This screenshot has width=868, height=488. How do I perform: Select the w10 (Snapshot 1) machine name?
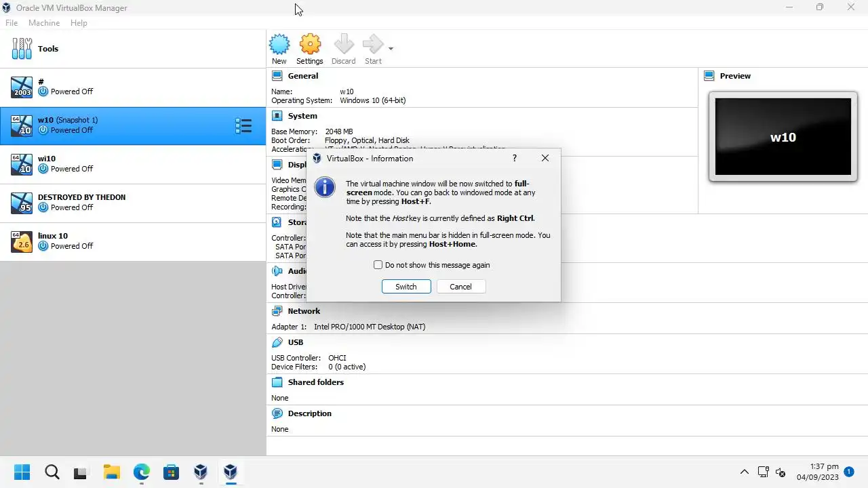[68, 120]
